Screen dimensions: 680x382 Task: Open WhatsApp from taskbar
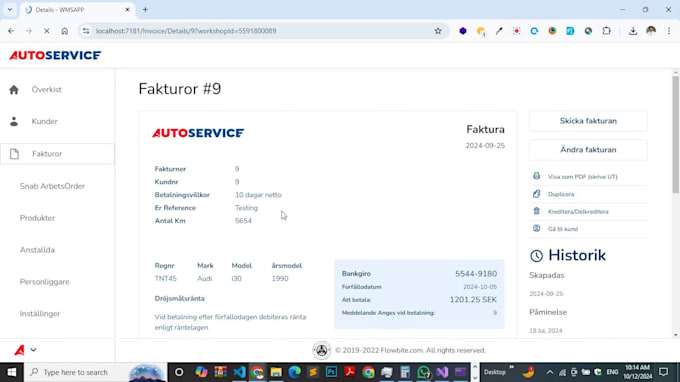point(424,372)
